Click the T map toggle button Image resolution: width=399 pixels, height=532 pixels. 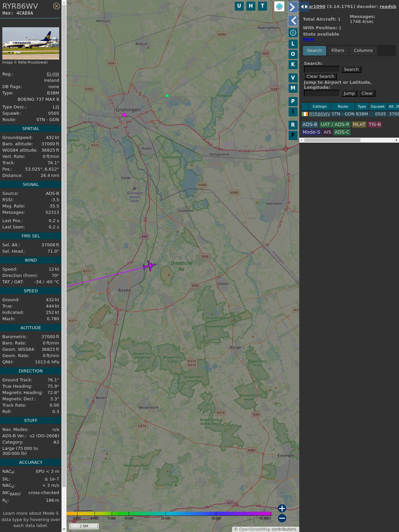pos(263,6)
